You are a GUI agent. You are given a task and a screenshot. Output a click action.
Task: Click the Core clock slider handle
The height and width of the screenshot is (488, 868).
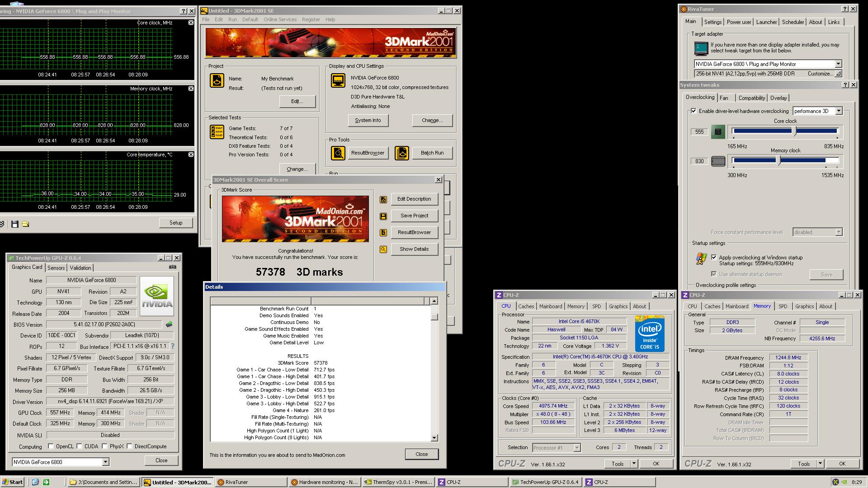coord(794,131)
